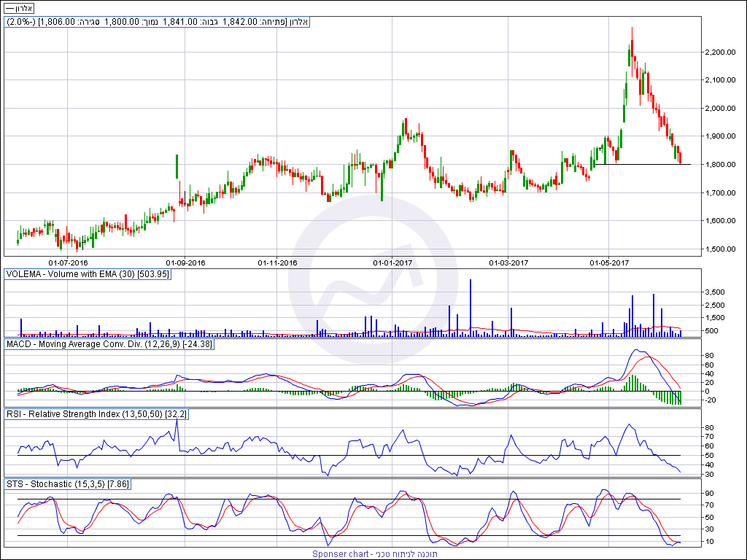Click the RSI Relative Strength Index title
747x560 pixels.
[x=96, y=413]
